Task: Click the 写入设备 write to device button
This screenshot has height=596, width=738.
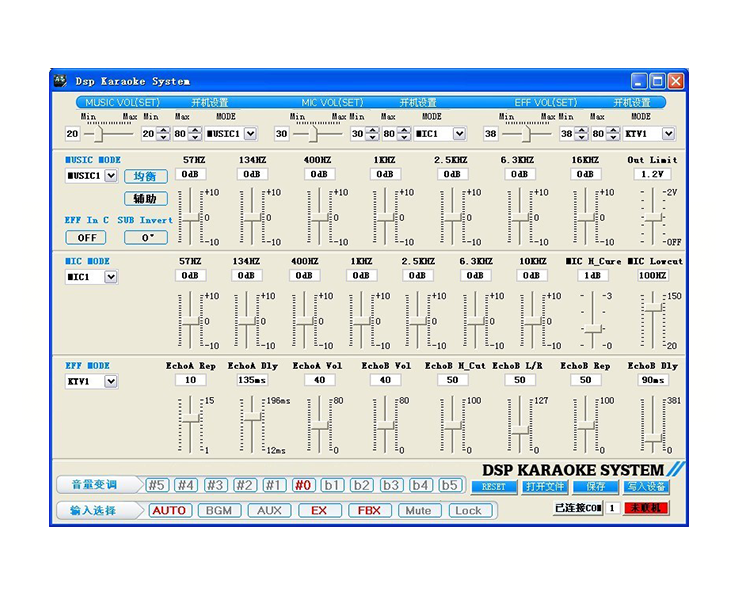Action: (647, 487)
